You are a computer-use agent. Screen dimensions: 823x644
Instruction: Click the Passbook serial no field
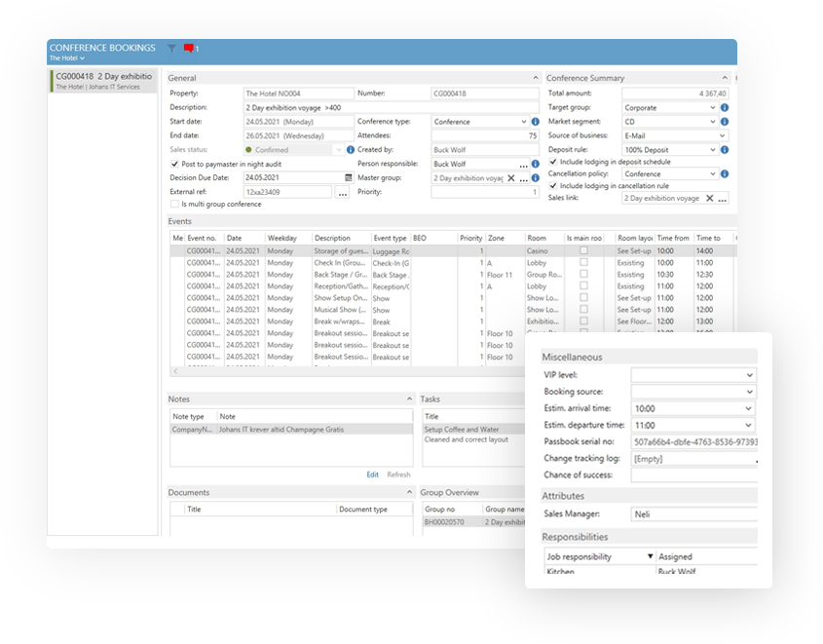tap(693, 442)
